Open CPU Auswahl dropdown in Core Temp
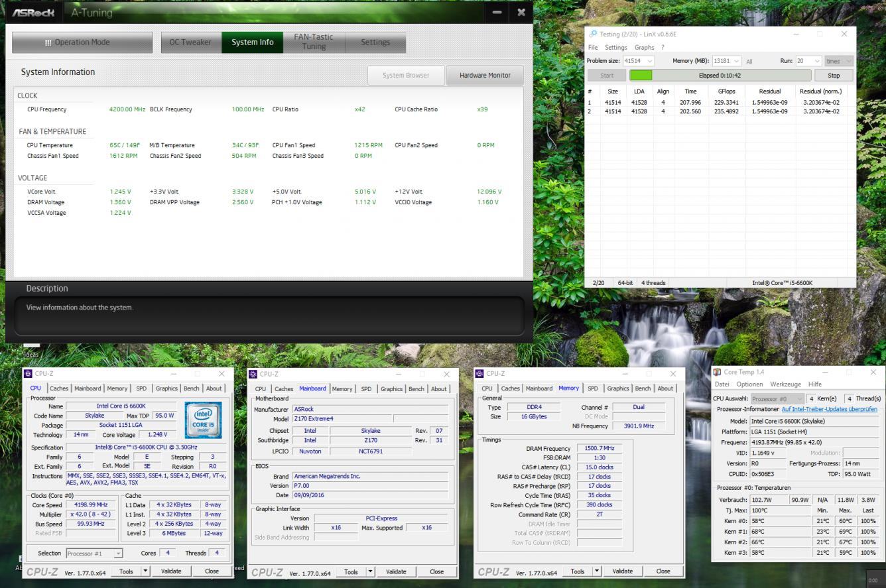Image resolution: width=886 pixels, height=588 pixels. [x=777, y=398]
